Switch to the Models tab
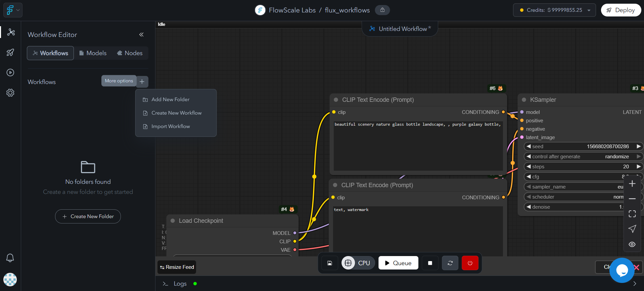The width and height of the screenshot is (644, 291). (x=93, y=53)
